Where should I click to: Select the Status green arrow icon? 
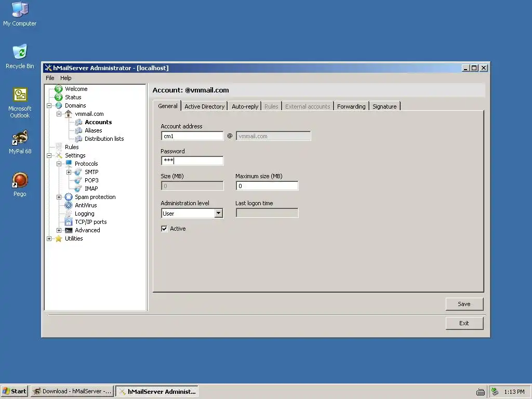click(59, 97)
